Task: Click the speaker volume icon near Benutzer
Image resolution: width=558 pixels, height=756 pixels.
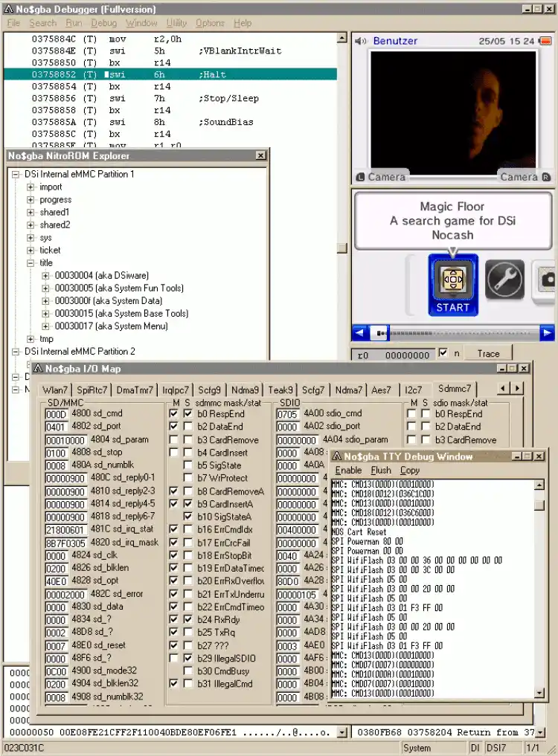Action: point(361,41)
